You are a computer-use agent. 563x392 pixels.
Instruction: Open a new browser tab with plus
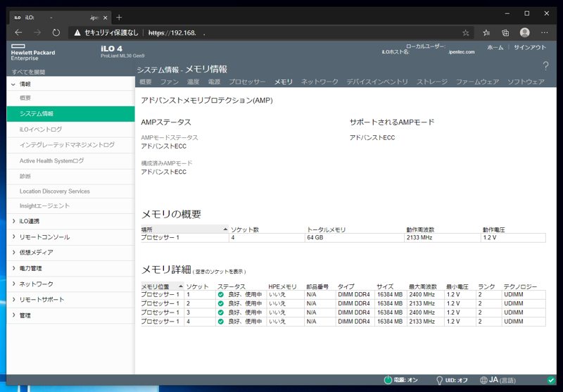point(119,17)
